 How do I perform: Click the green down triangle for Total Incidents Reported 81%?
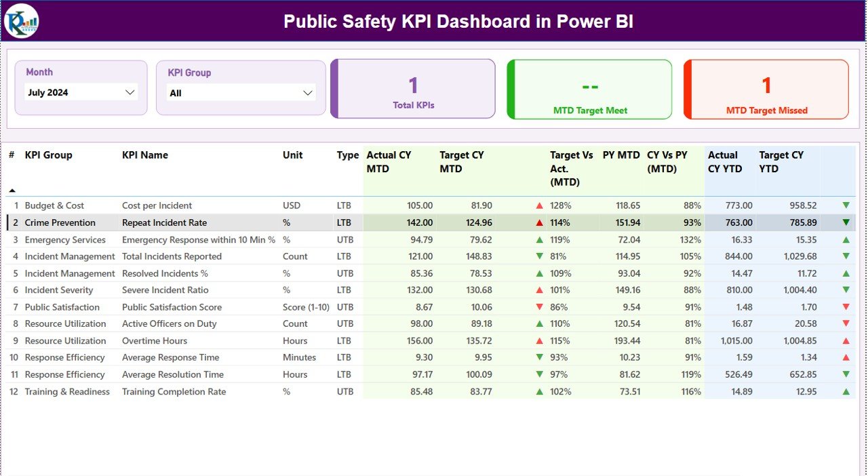[x=538, y=256]
